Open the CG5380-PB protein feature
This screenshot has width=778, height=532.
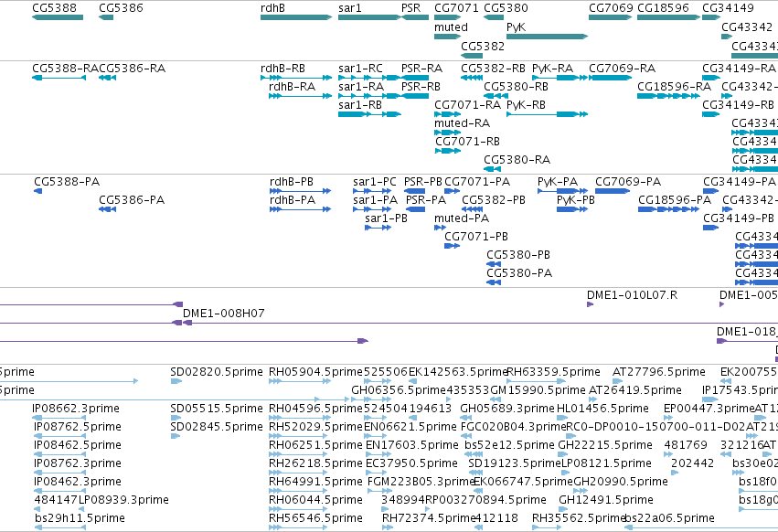pos(494,264)
